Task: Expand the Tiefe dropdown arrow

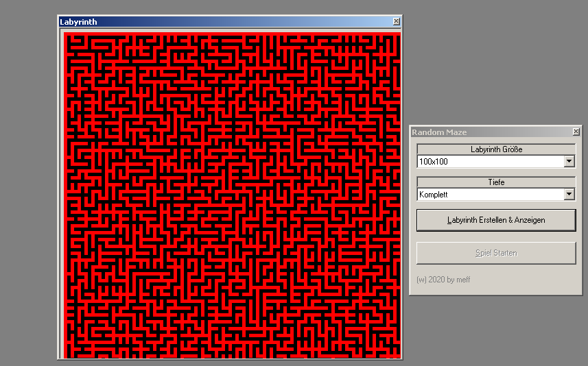Action: (569, 195)
